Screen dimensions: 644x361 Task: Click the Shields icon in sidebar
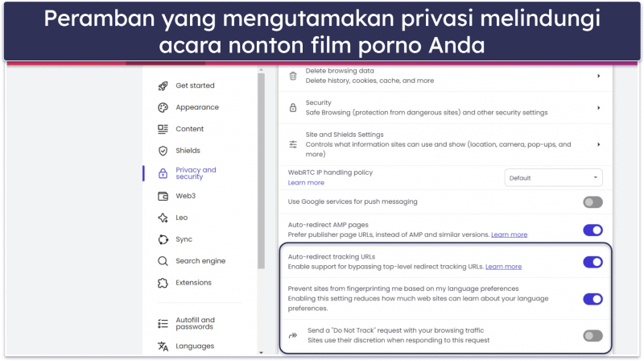[x=163, y=151]
